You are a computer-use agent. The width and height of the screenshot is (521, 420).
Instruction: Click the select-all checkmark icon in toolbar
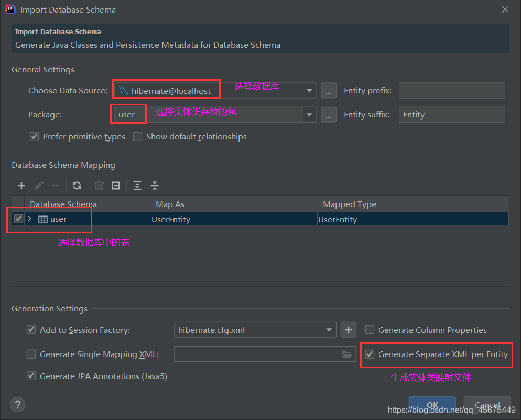[99, 186]
